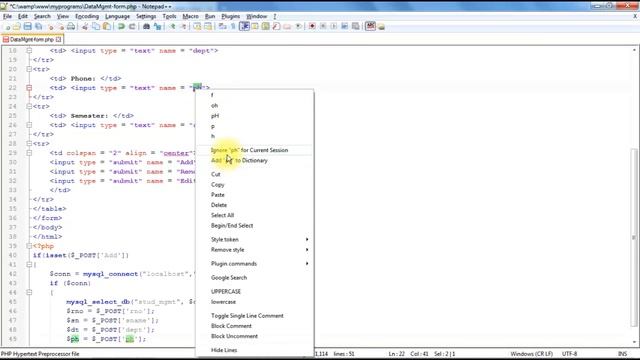Collapse the tr block at line 24
Viewport: 640px width, 360px height.
click(x=29, y=106)
